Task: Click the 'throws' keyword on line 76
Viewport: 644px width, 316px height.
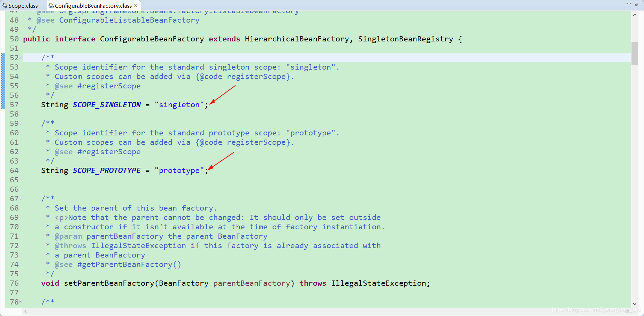Action: point(313,283)
